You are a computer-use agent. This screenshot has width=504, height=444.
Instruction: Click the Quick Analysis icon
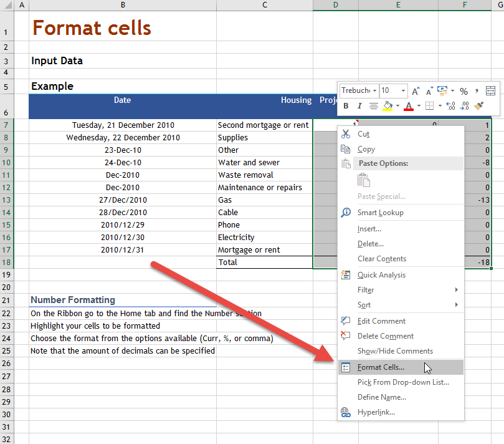pyautogui.click(x=346, y=275)
